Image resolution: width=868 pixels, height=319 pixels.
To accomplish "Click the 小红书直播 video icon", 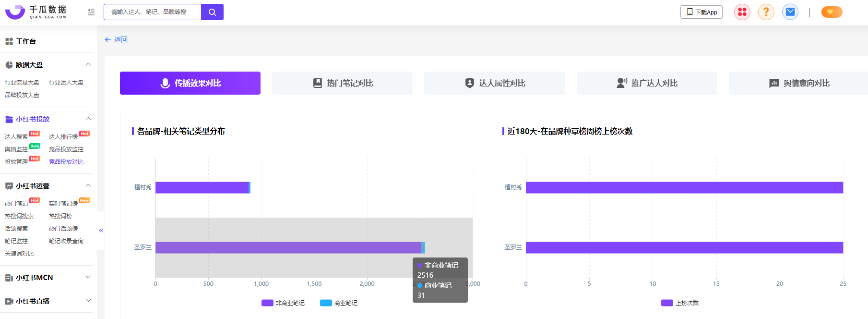I will [9, 301].
